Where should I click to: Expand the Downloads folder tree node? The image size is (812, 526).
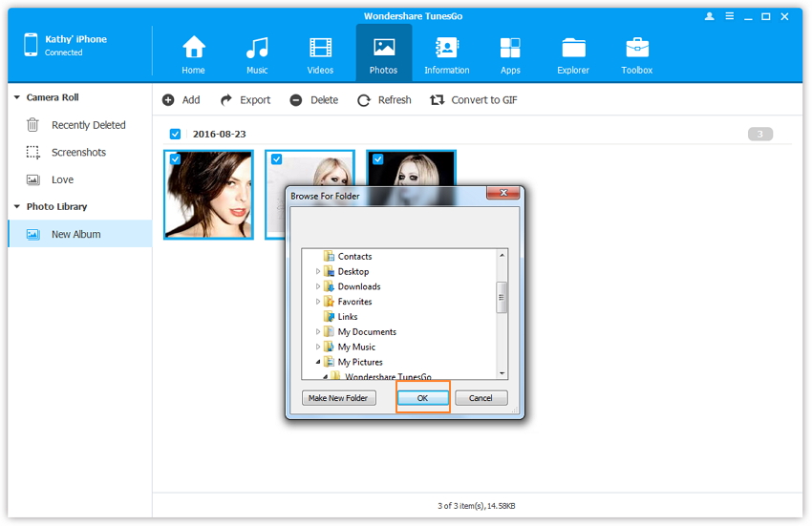(x=318, y=286)
